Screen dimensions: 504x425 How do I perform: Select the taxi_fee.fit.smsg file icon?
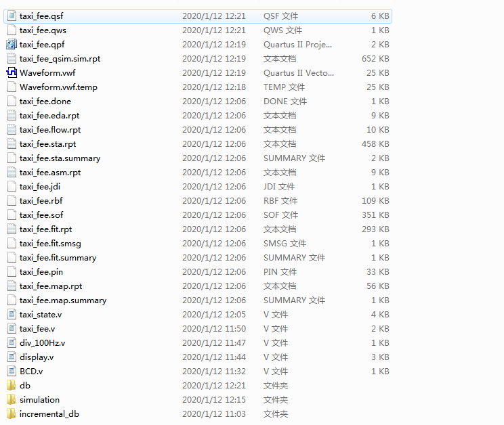pos(12,244)
